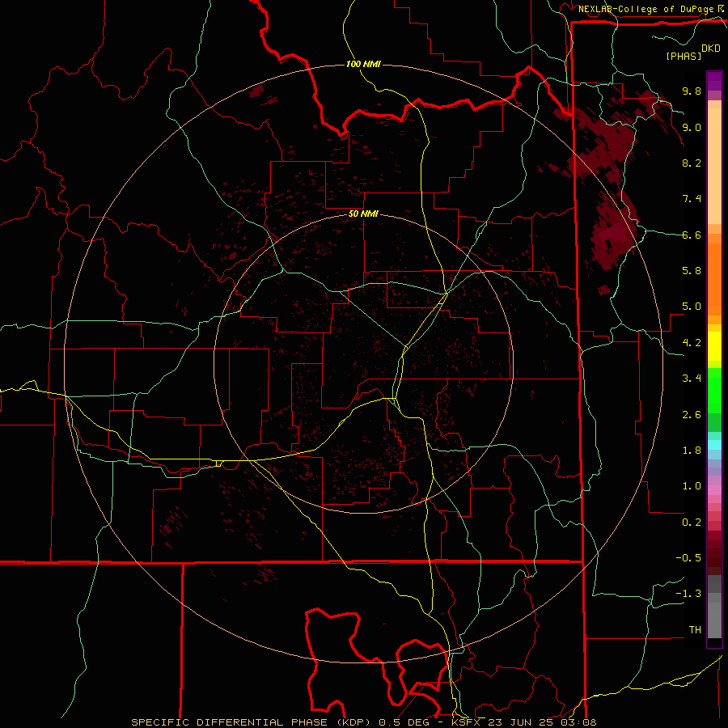Click the TH label on the legend

(695, 630)
